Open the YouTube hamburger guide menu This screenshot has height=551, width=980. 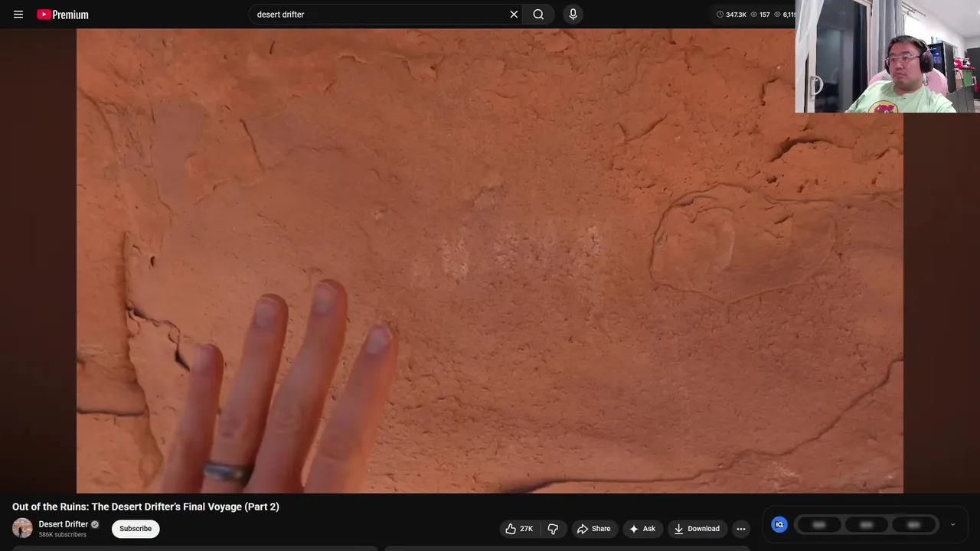click(x=18, y=15)
